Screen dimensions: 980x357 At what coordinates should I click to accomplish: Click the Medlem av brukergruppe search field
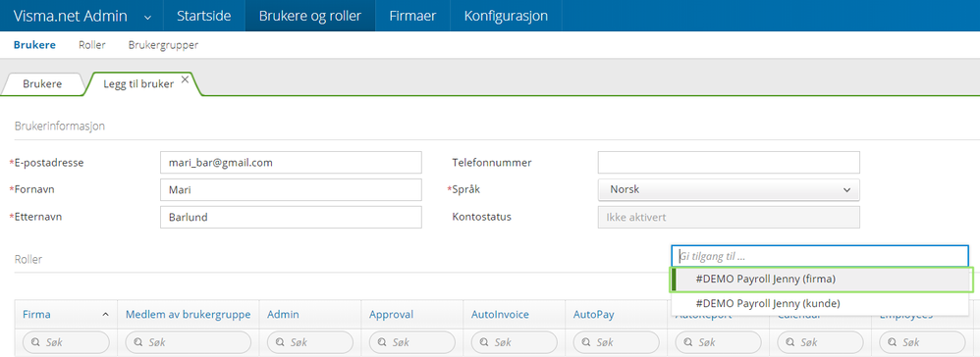click(189, 342)
